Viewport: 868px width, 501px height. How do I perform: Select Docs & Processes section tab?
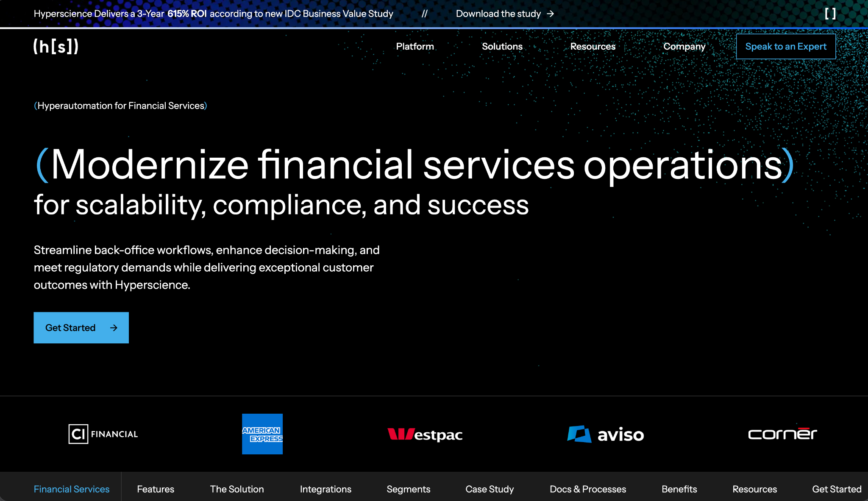pos(588,489)
